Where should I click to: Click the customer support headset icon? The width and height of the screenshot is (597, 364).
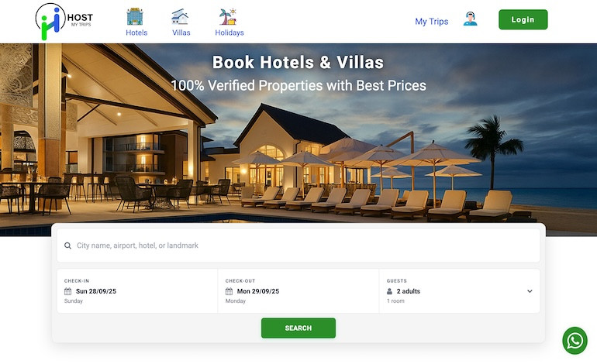pos(471,19)
